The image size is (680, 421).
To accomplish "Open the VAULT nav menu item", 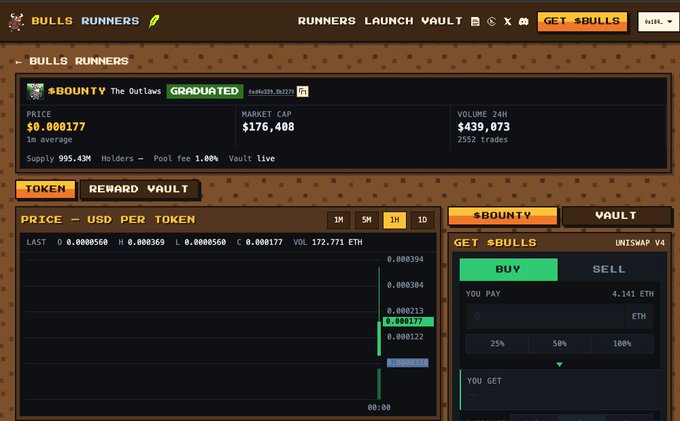I will [441, 21].
